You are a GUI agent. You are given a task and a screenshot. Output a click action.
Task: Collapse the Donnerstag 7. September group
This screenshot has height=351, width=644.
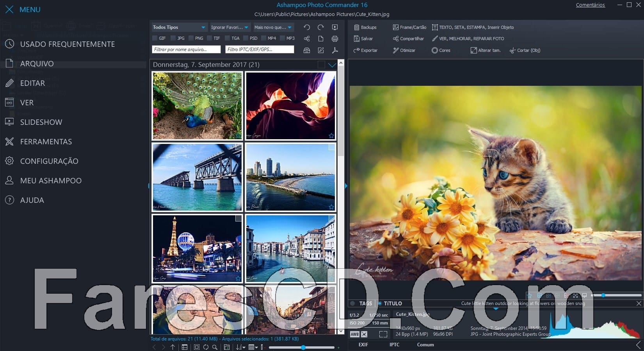coord(332,65)
